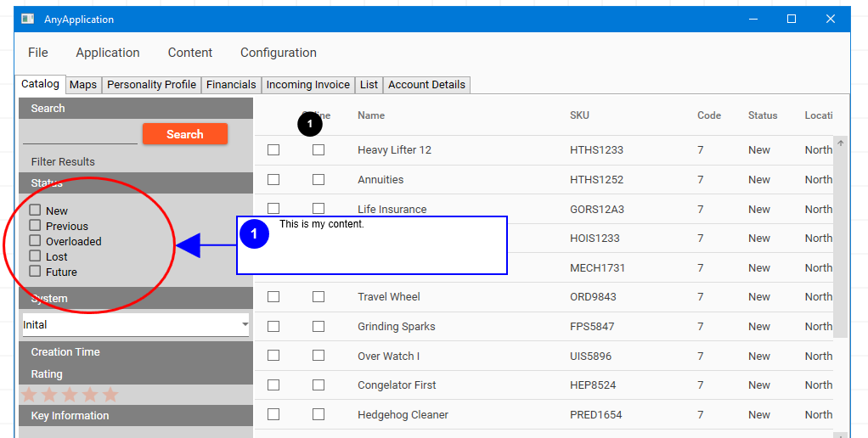Click scroll up arrow in table
This screenshot has width=868, height=438.
(841, 143)
